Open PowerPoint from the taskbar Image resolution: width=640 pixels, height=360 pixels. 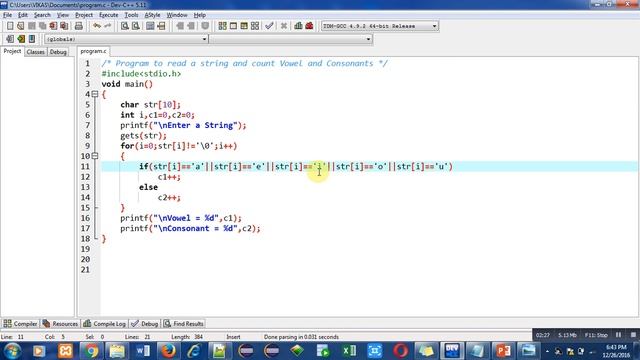(x=503, y=351)
